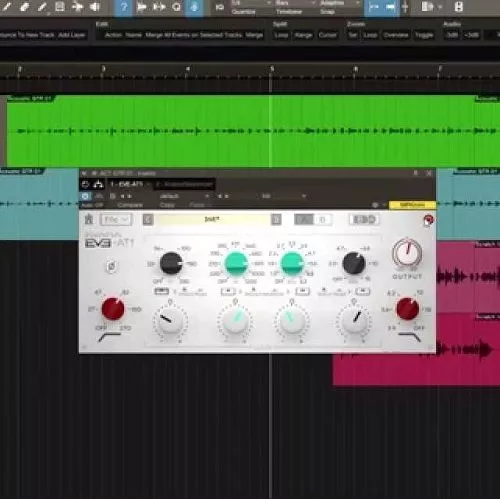Click bar 3 marker on timeline ruler
Screen dimensions: 500x499
[x=103, y=69]
